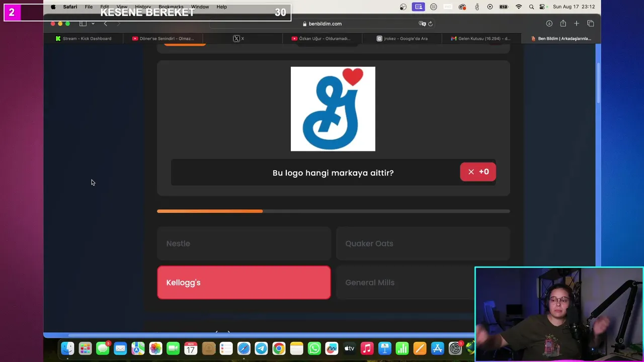The image size is (644, 362).
Task: Open Spotlight search in the menu bar
Action: pos(531,7)
